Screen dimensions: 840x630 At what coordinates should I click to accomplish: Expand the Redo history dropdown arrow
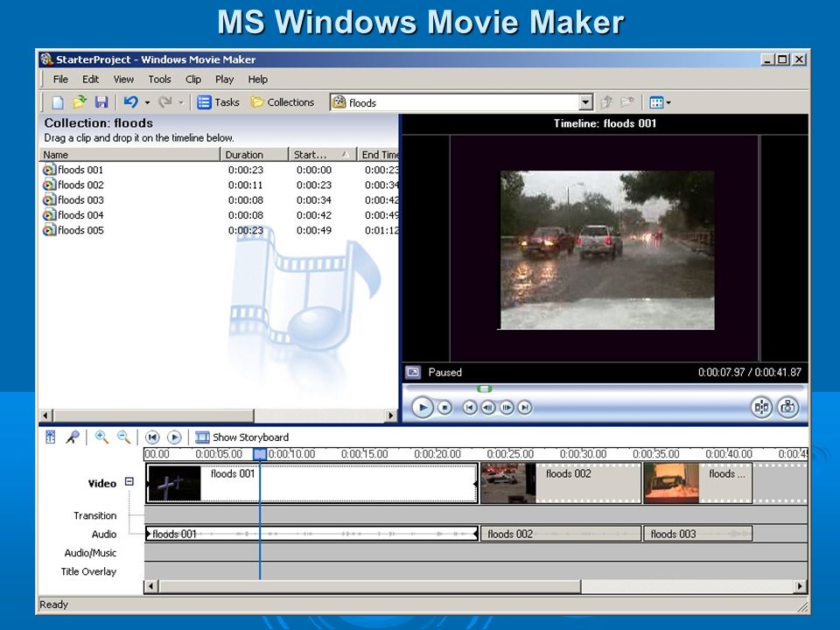coord(180,102)
